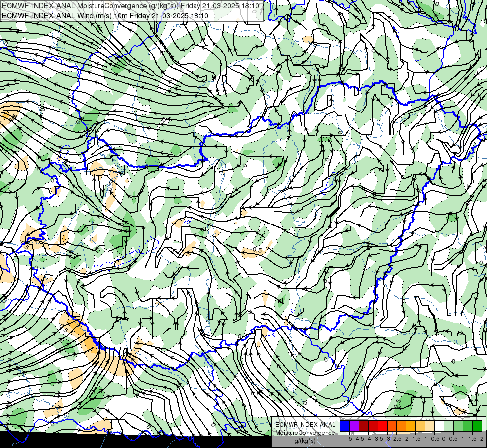487x448 pixels.
Task: Click the bright red swatch above -3.5
Action: coord(383,426)
